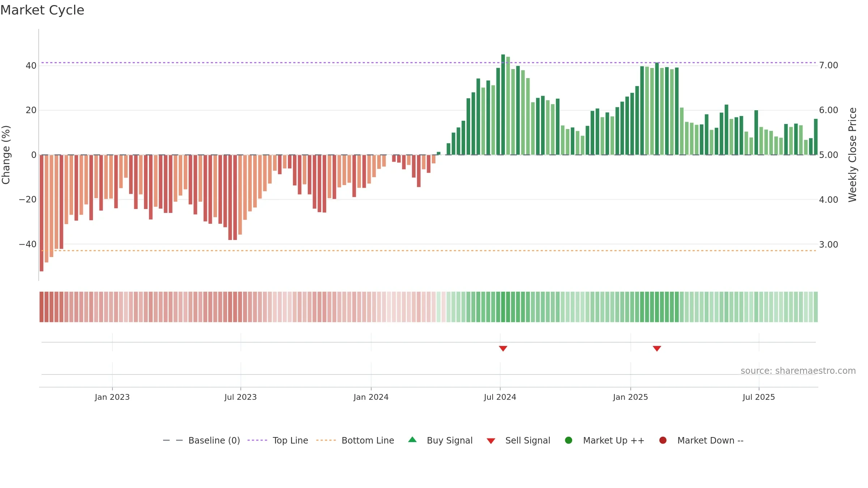Click the purple dashed Top Line legend sample
The width and height of the screenshot is (868, 488).
(257, 440)
